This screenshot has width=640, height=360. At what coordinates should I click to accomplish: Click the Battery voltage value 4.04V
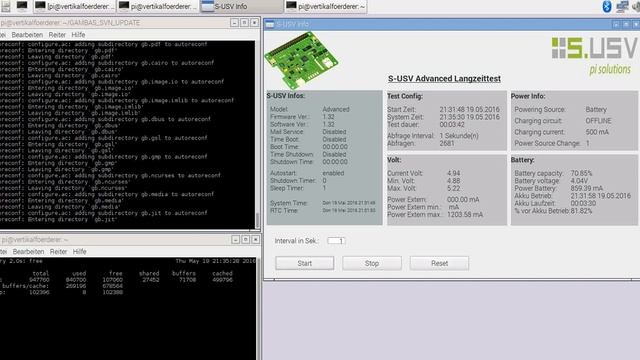click(x=579, y=180)
